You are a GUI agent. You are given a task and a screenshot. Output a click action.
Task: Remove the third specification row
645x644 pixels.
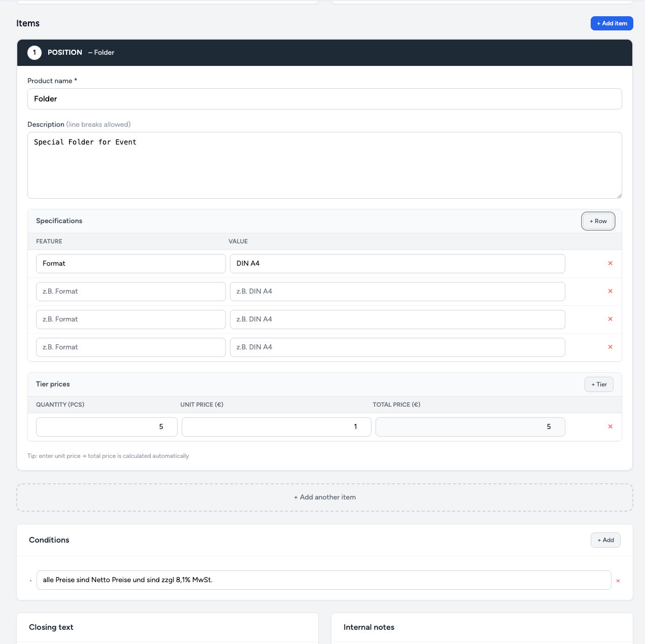[x=610, y=319]
